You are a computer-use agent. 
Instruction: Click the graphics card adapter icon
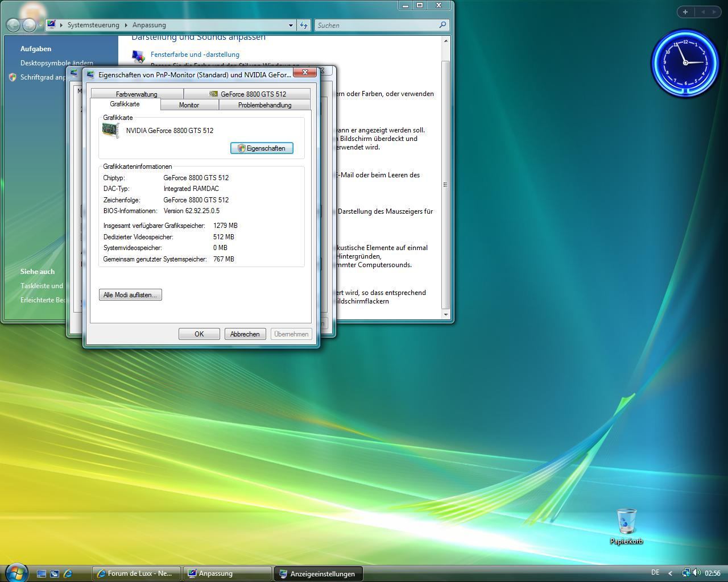point(110,130)
